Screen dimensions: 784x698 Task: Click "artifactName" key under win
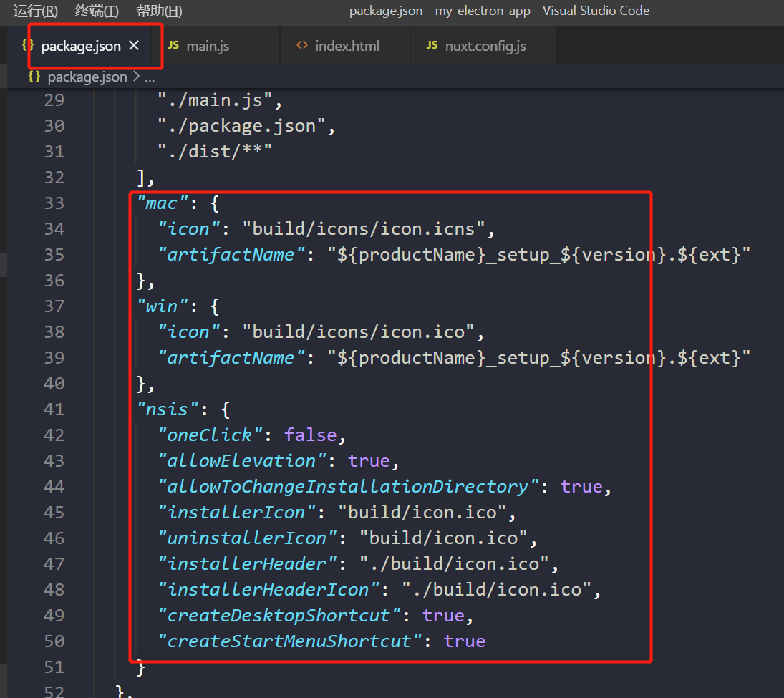231,358
